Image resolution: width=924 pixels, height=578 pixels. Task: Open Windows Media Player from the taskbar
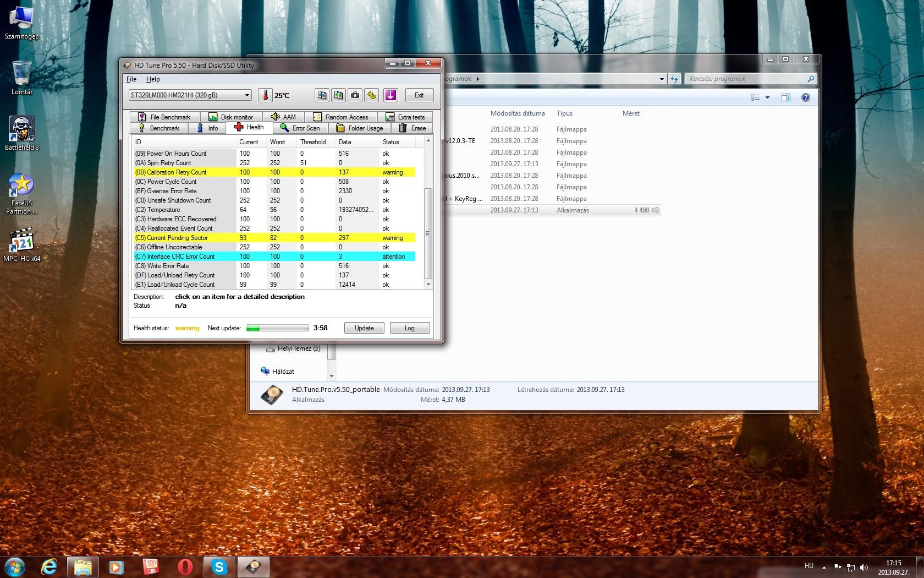(116, 566)
